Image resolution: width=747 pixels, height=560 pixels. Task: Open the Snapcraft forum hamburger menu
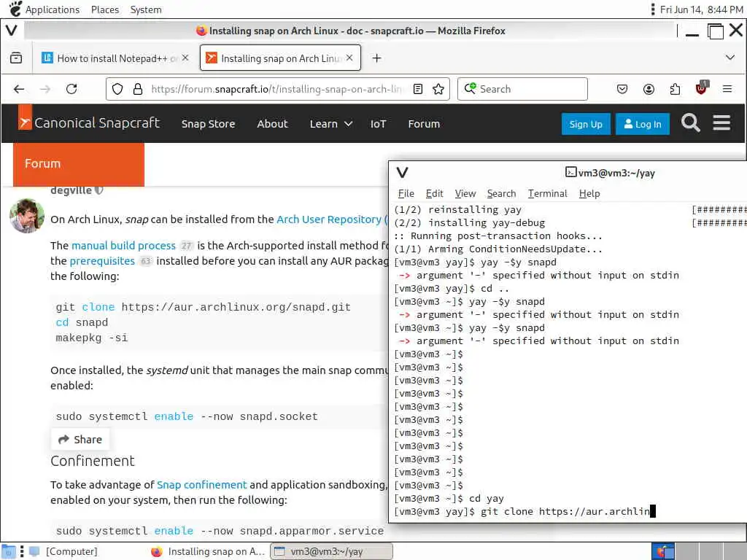point(721,122)
